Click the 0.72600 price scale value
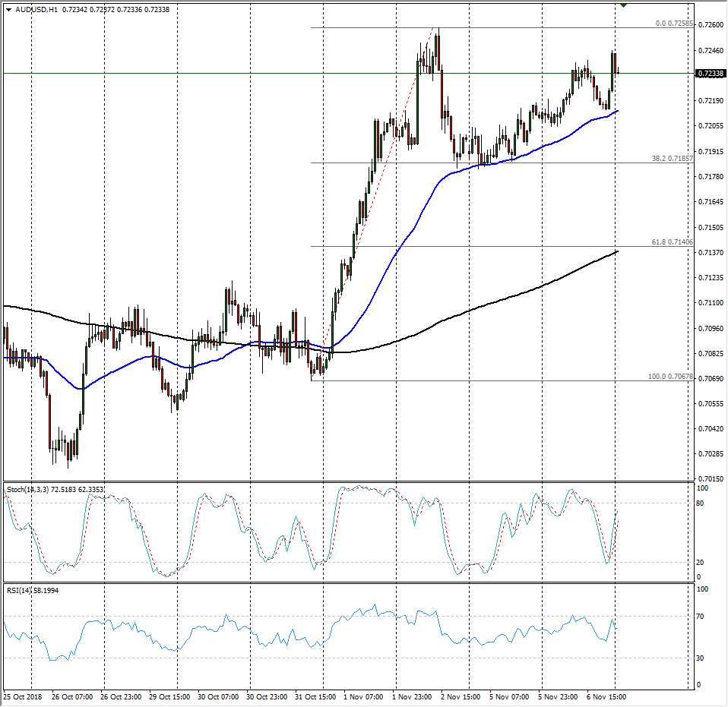Screen dimensions: 728x707 tap(710, 24)
